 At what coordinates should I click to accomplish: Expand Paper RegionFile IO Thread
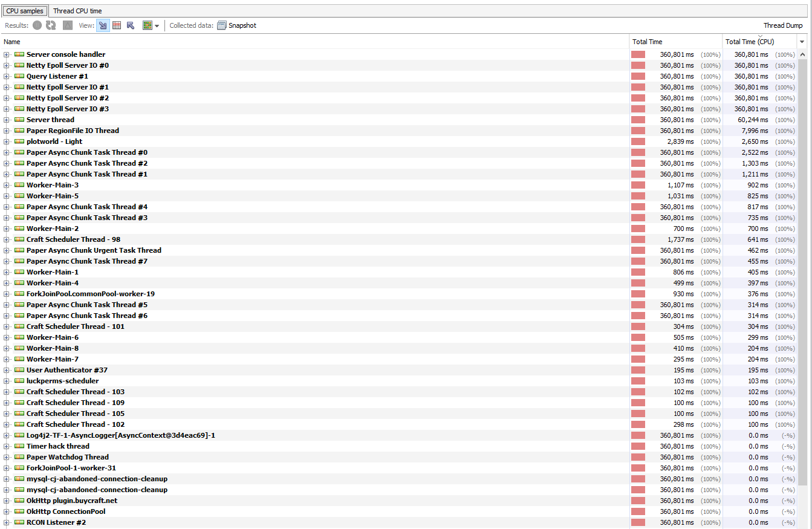pos(7,131)
